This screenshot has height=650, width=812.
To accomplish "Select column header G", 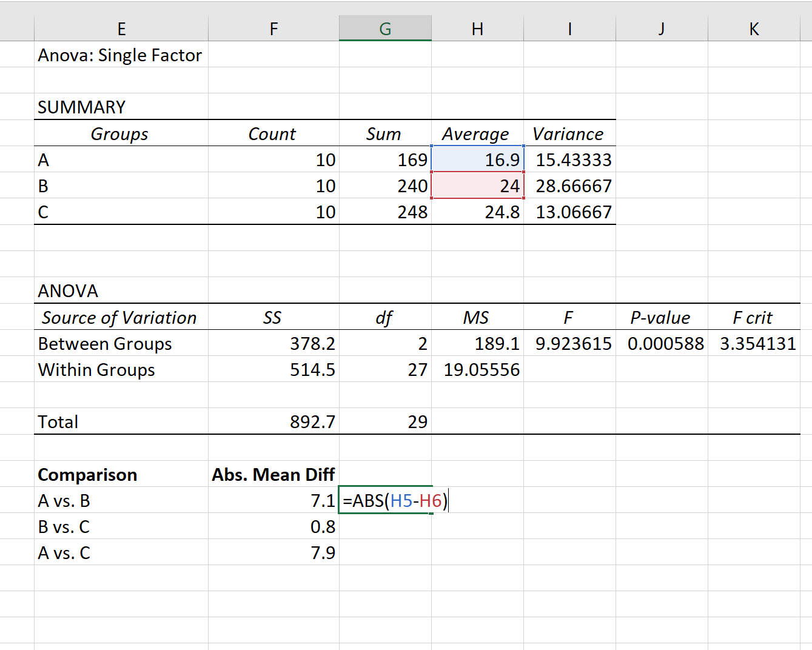I will pyautogui.click(x=385, y=28).
